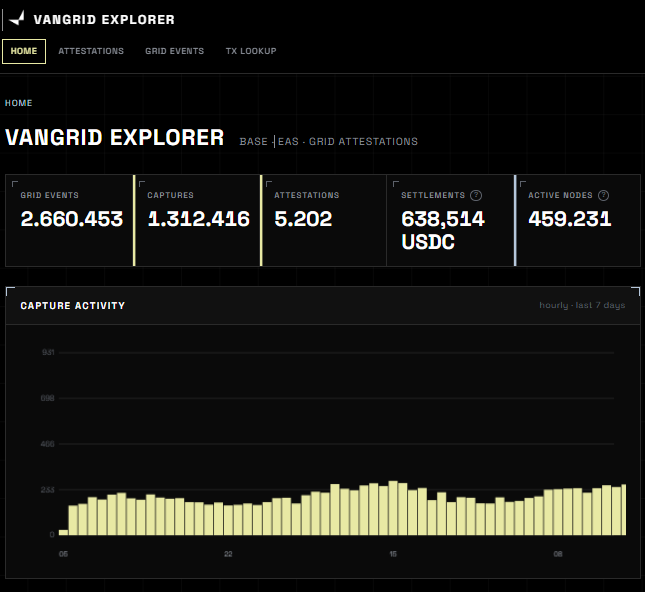Click the large VANGRID EXPLORER page heading
The width and height of the screenshot is (645, 592).
coord(115,137)
